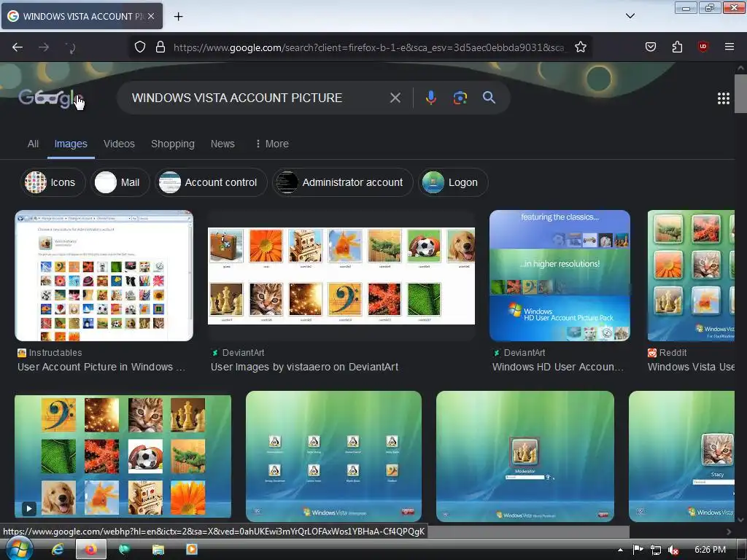
Task: Switch to Videos results
Action: [119, 144]
